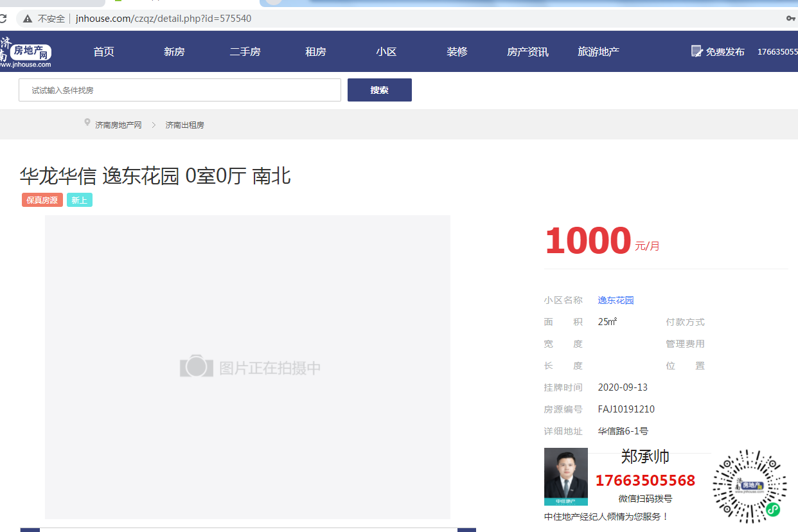Click the 保真房源 red tag

coord(42,200)
